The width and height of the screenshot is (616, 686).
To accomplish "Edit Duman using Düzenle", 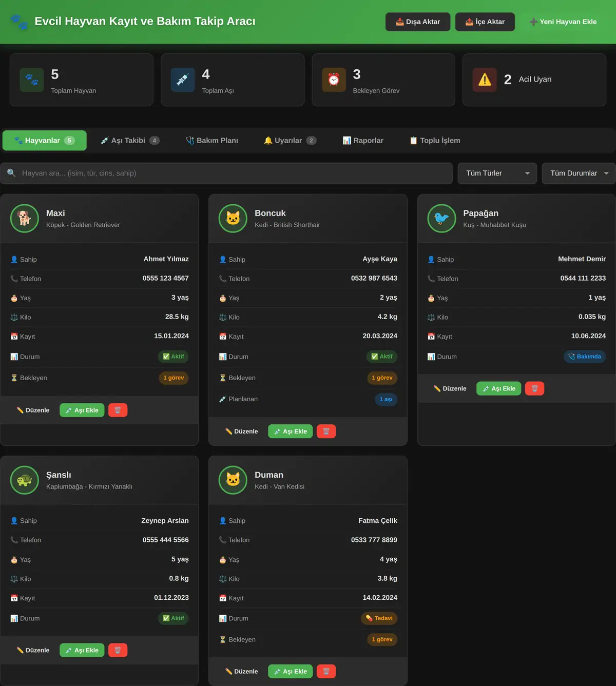I will [241, 672].
